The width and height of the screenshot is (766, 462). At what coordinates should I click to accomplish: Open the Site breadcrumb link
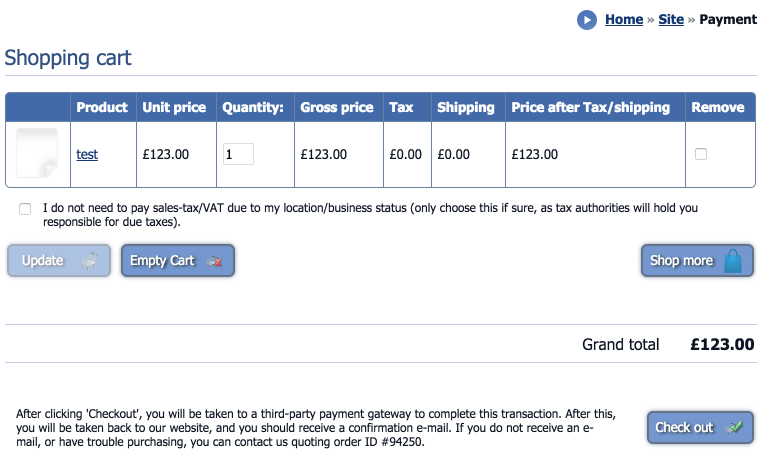point(671,20)
